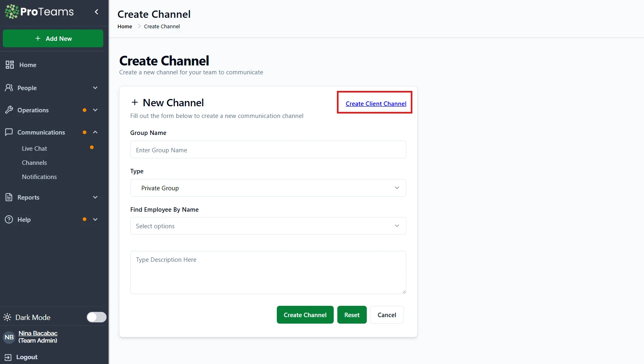
Task: Click the Help question mark icon
Action: [x=9, y=219]
